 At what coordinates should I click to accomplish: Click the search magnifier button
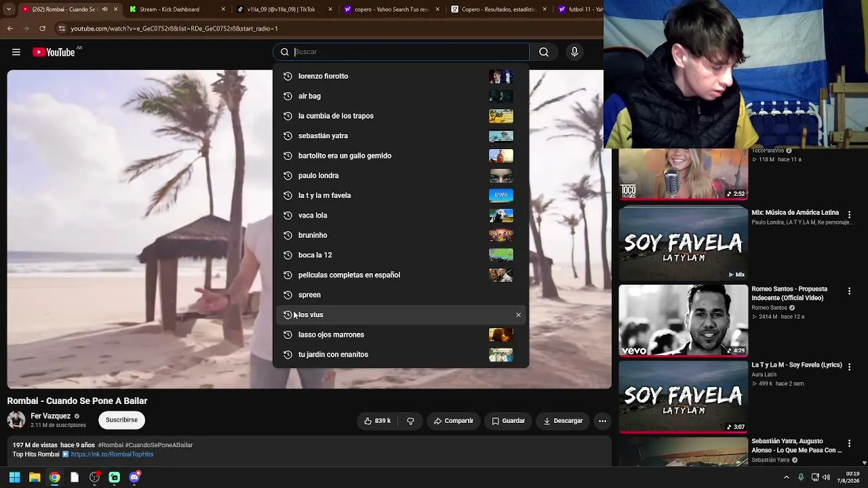[544, 52]
